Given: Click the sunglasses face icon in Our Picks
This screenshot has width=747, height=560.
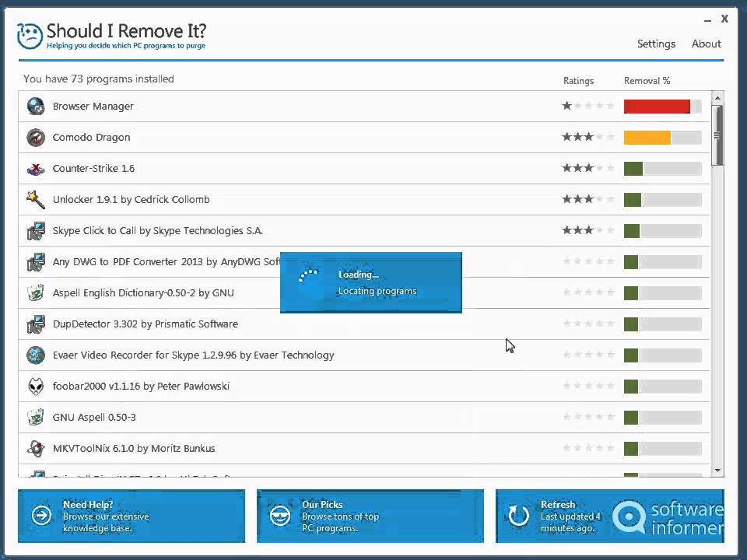Looking at the screenshot, I should pos(279,515).
